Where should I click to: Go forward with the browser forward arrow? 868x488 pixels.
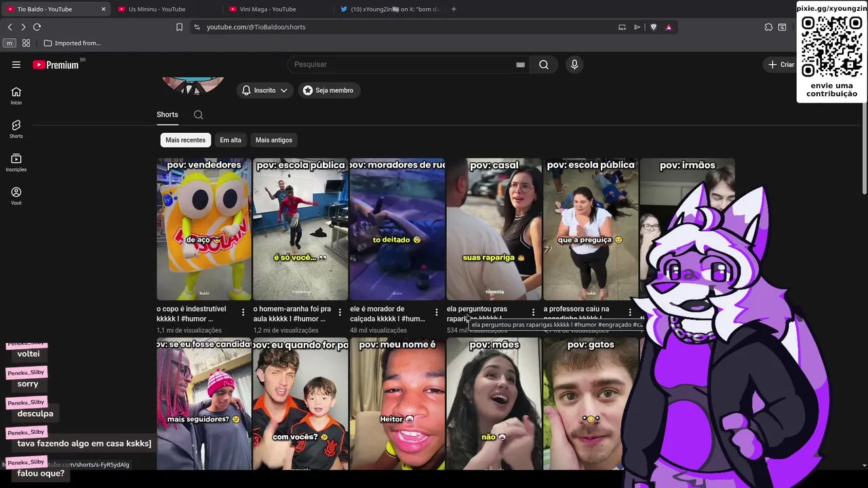tap(23, 27)
